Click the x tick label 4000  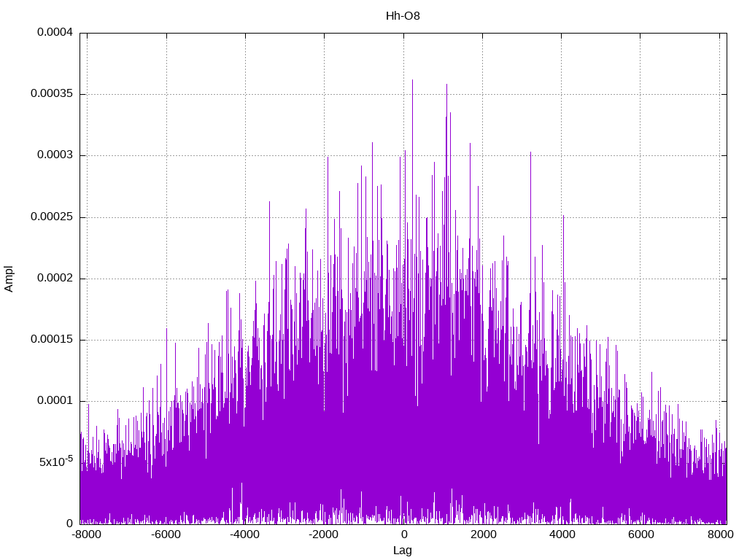(562, 534)
